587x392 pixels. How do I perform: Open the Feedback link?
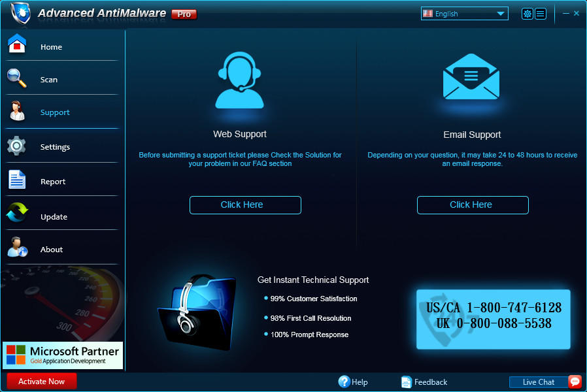pos(431,382)
